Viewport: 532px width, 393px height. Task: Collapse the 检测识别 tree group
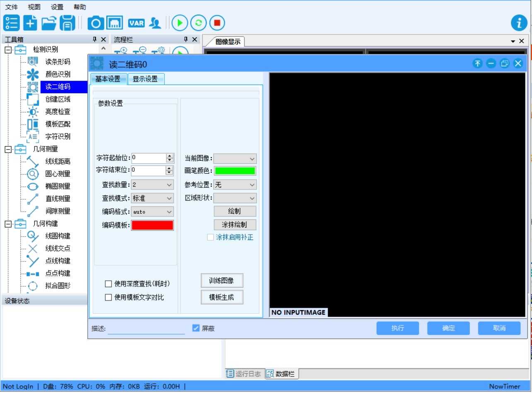8,49
